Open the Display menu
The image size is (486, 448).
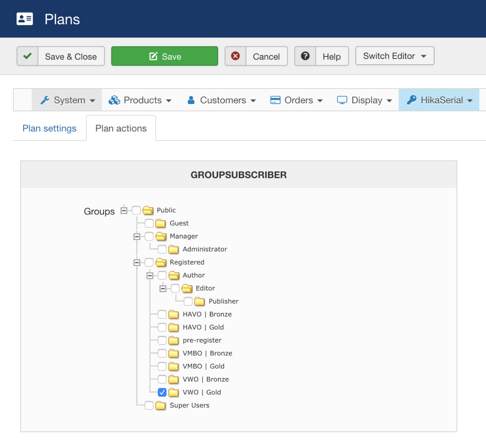[x=364, y=100]
